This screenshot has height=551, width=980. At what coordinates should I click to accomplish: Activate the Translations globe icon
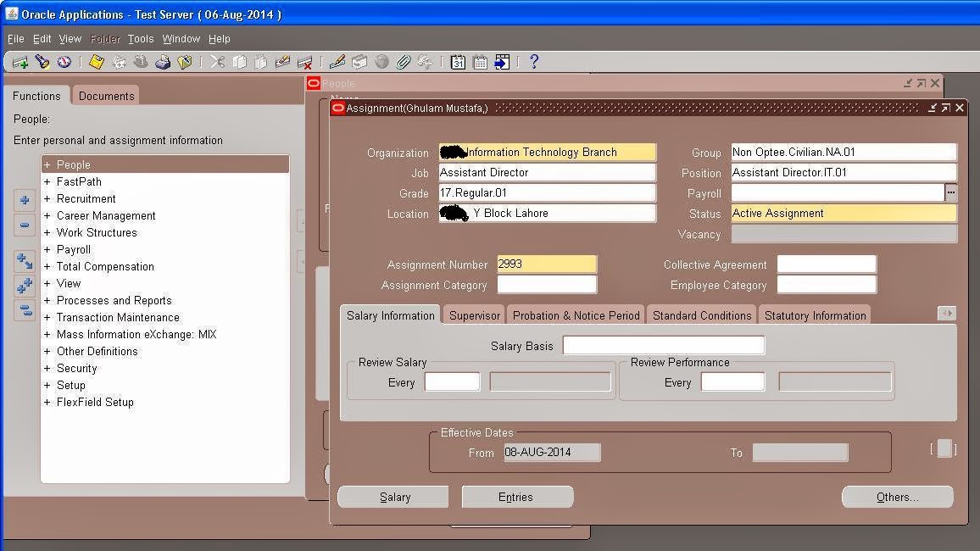tap(381, 61)
